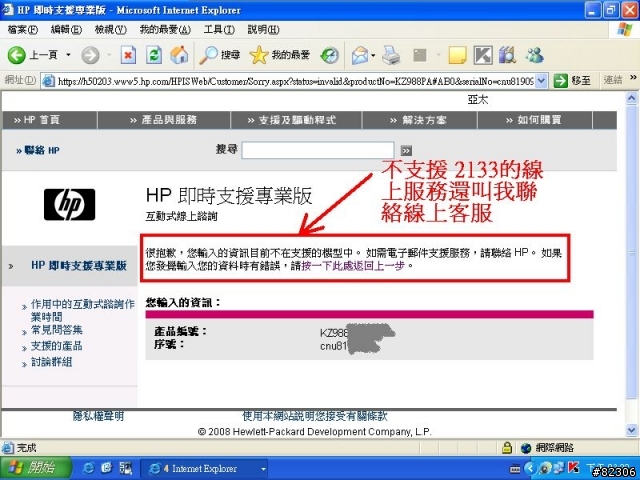Click the 開始 Start button
640x480 pixels.
(36, 468)
